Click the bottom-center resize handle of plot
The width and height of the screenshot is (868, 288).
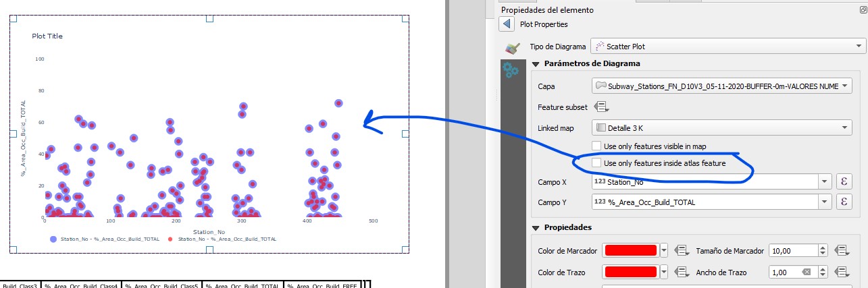coord(209,250)
